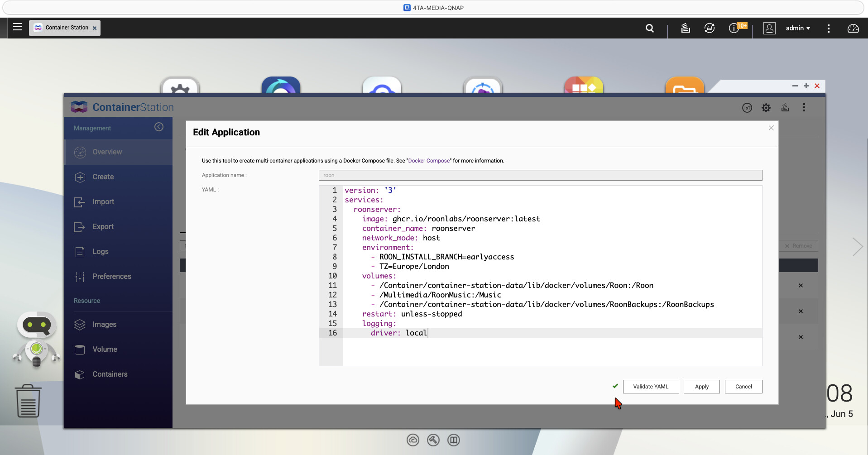Cancel editing the application
The height and width of the screenshot is (455, 868).
tap(743, 387)
